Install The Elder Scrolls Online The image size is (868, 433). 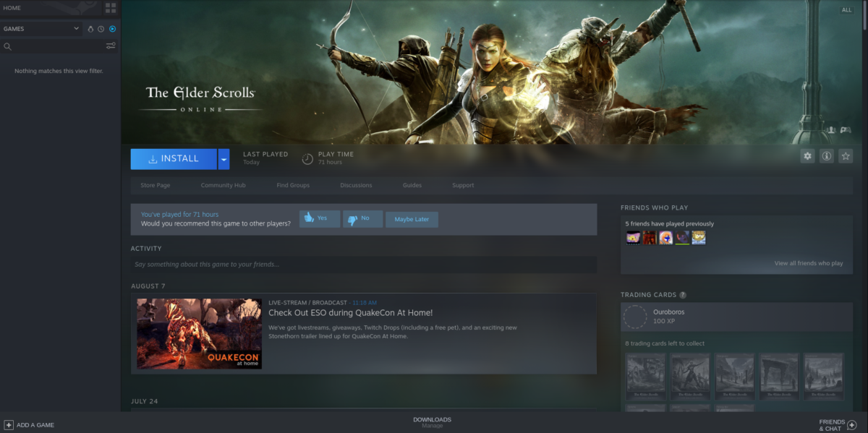point(174,159)
